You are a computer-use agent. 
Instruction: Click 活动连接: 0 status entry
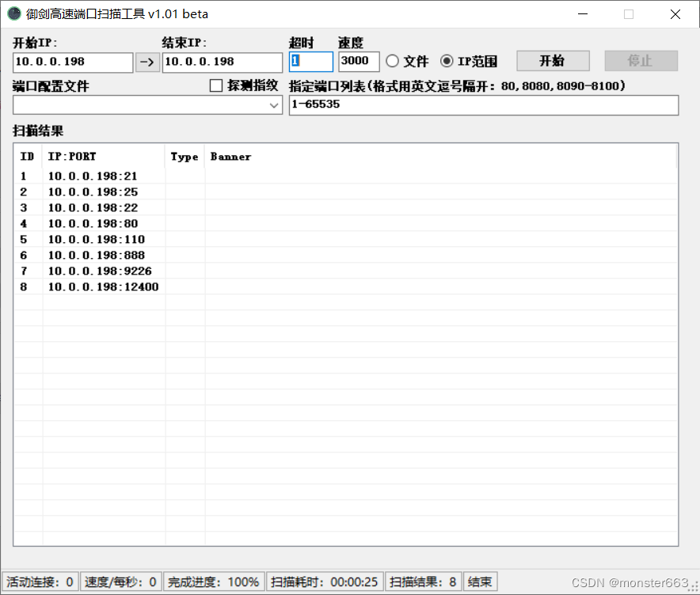40,582
